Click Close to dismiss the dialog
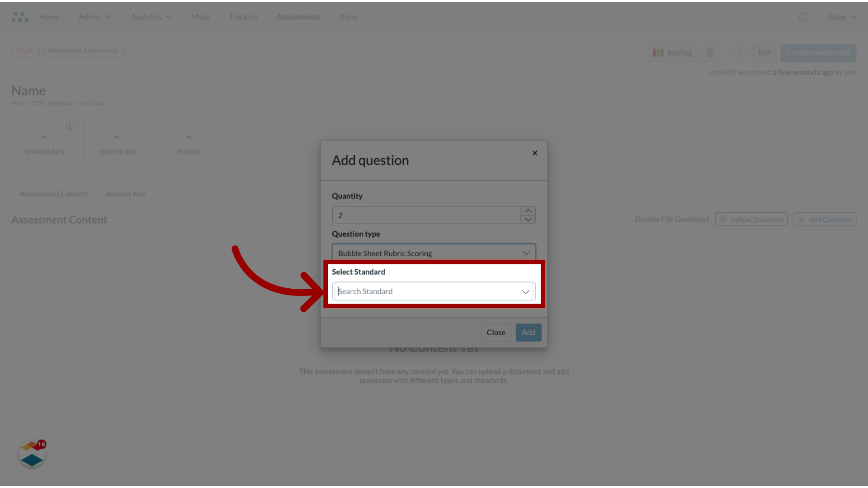The width and height of the screenshot is (868, 488). (496, 332)
